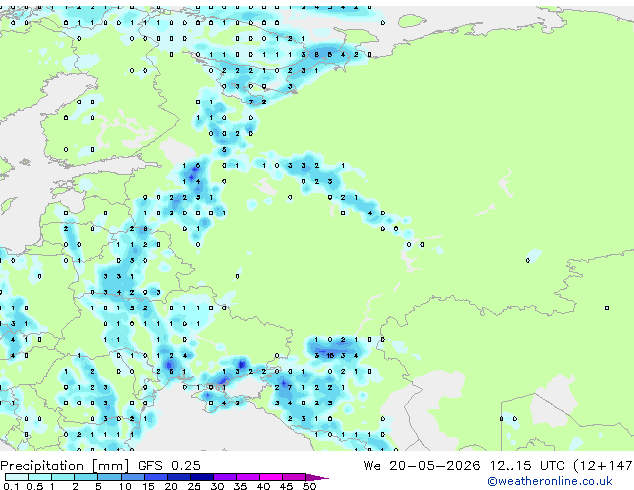Open the weatheronline.co.uk copyright link

point(550,481)
